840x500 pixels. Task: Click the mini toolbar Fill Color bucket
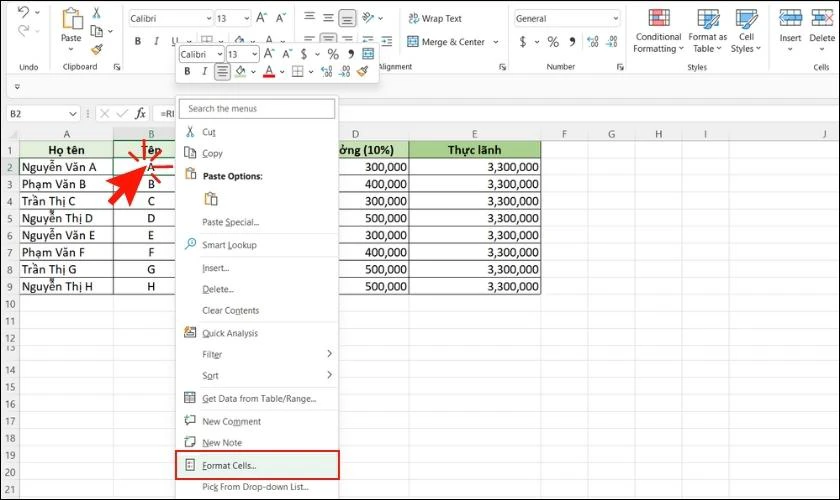point(241,71)
